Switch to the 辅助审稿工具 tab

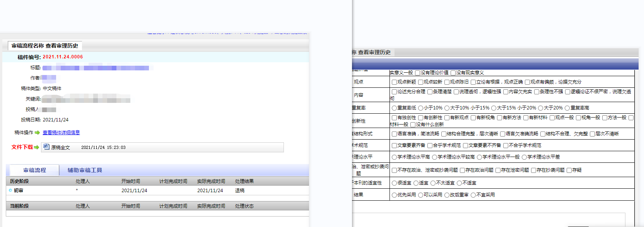[x=85, y=170]
